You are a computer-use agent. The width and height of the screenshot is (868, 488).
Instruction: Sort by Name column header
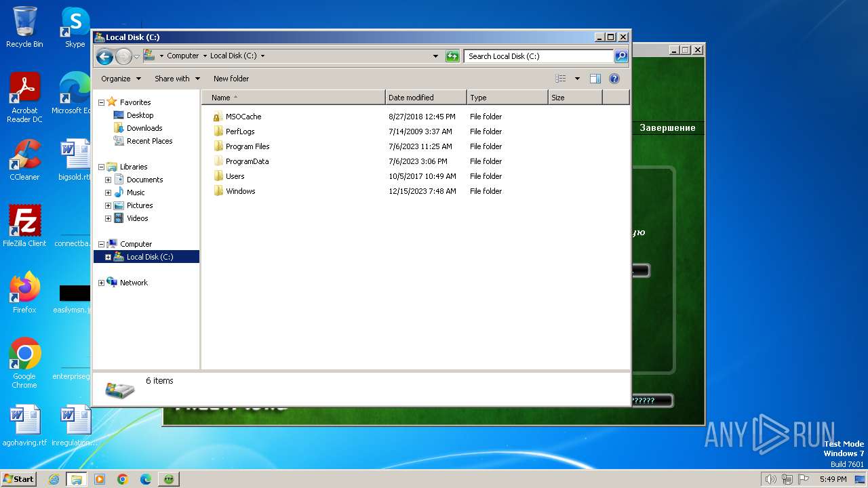(294, 98)
